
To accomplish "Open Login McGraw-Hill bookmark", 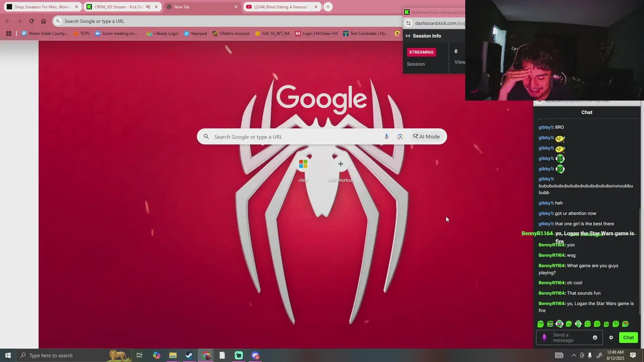I will click(316, 34).
